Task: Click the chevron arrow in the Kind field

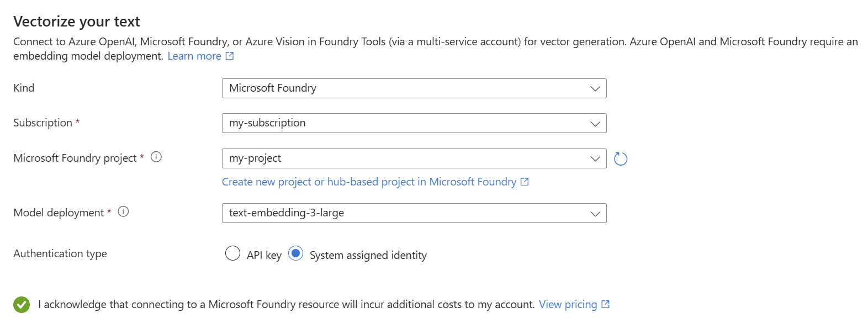Action: click(595, 88)
